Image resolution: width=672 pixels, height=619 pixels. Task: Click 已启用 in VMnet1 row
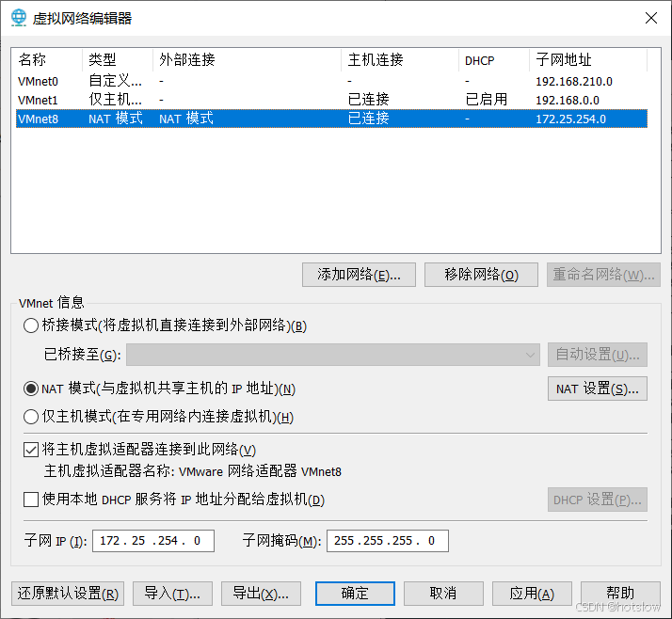486,100
